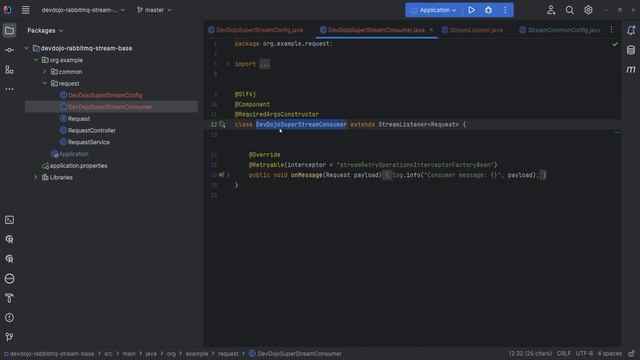Open Code With Me user icon

[551, 10]
